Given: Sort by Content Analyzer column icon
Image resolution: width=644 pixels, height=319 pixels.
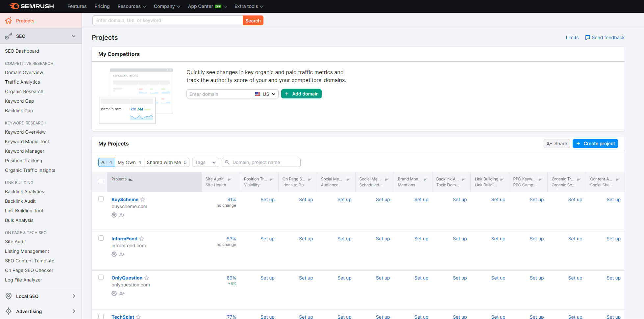Looking at the screenshot, I should pos(618,179).
